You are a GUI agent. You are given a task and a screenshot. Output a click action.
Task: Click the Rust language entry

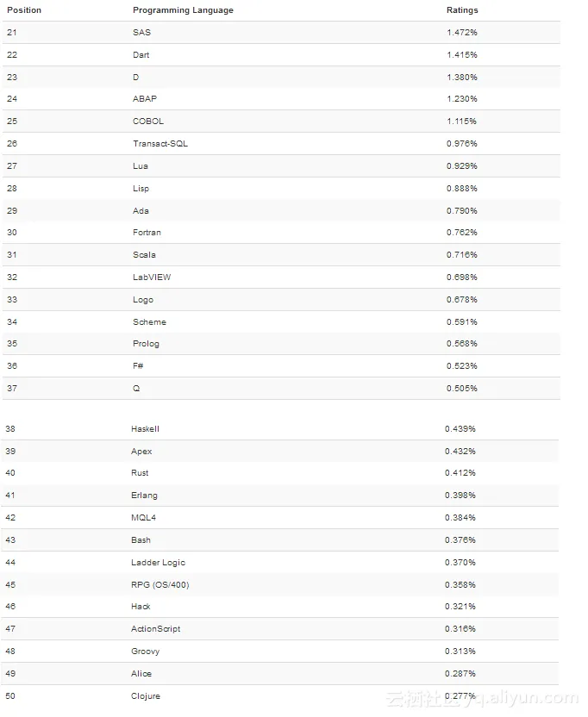[x=140, y=473]
